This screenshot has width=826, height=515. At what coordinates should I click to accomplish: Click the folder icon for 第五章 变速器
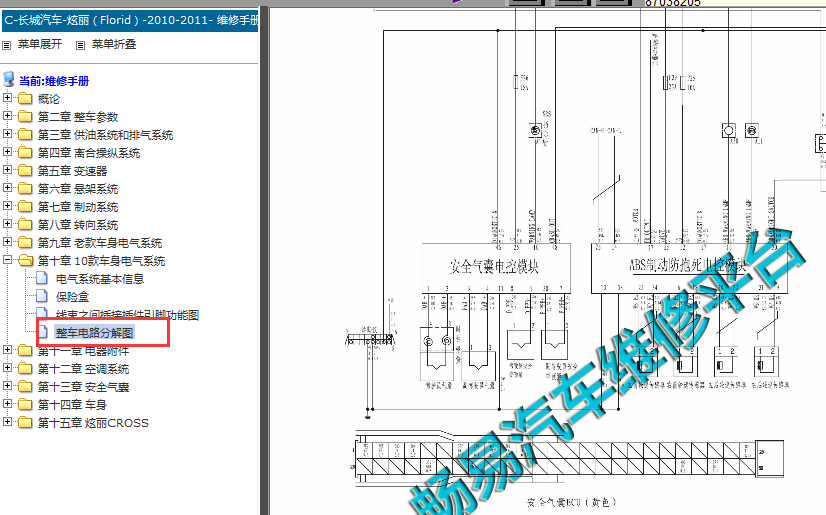(x=25, y=171)
